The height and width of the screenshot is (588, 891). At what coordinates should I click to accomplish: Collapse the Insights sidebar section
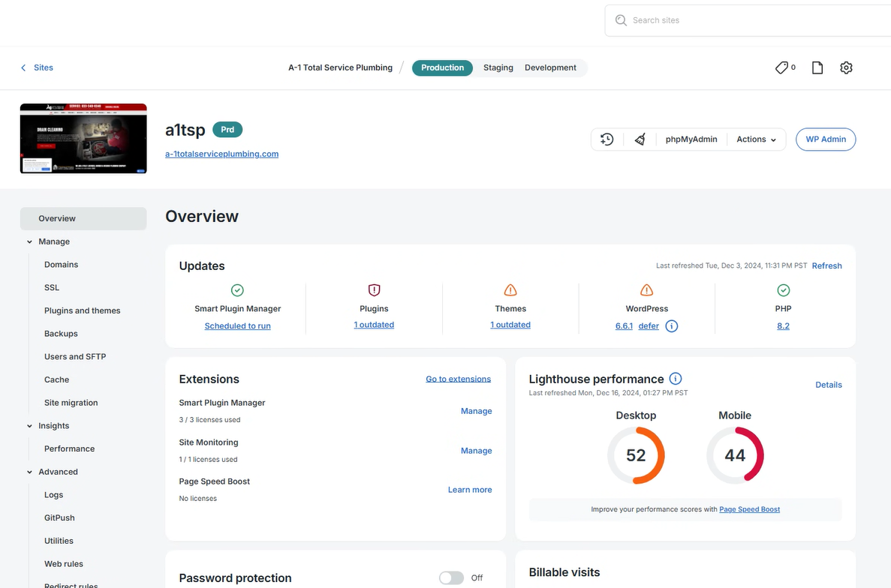[x=30, y=426]
